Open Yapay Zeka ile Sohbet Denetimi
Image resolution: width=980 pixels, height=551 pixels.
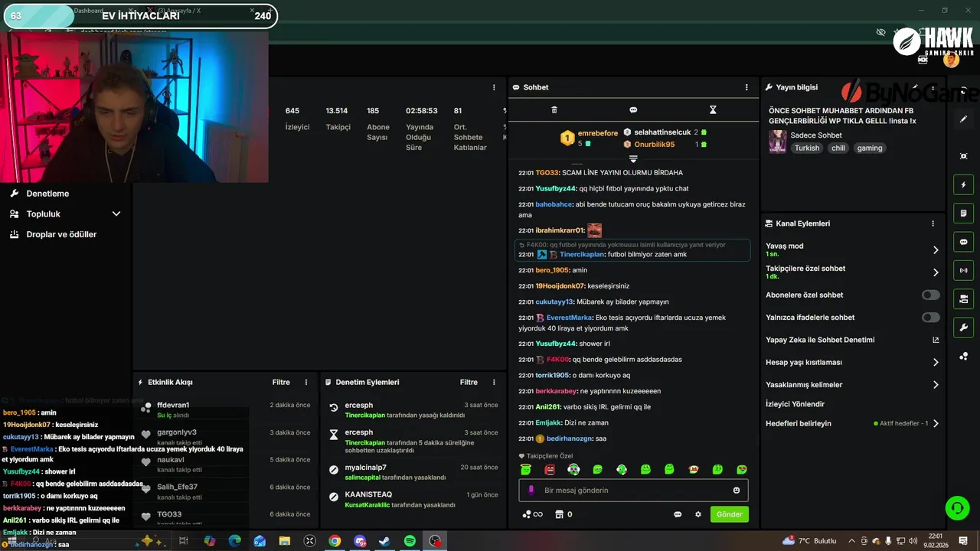tap(820, 340)
